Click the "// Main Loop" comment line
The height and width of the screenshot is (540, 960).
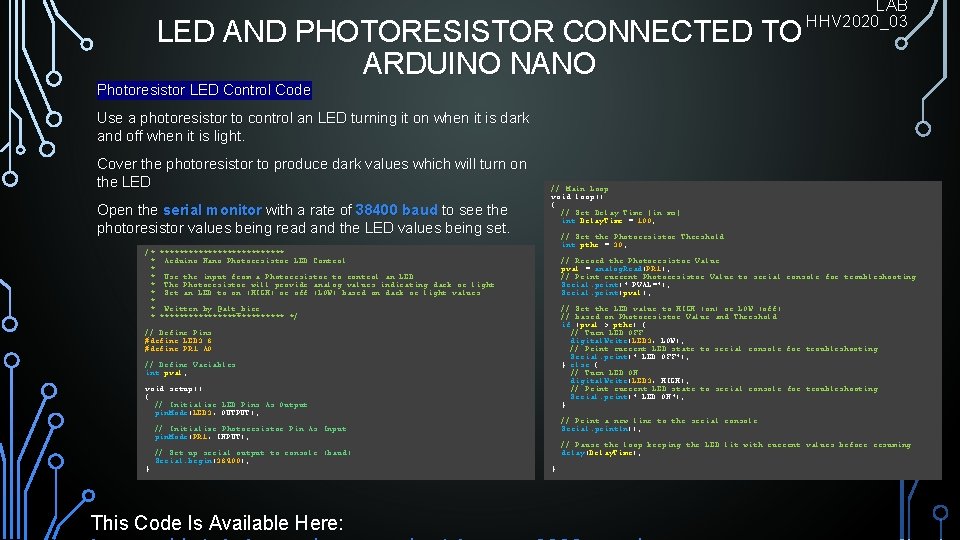tap(579, 189)
